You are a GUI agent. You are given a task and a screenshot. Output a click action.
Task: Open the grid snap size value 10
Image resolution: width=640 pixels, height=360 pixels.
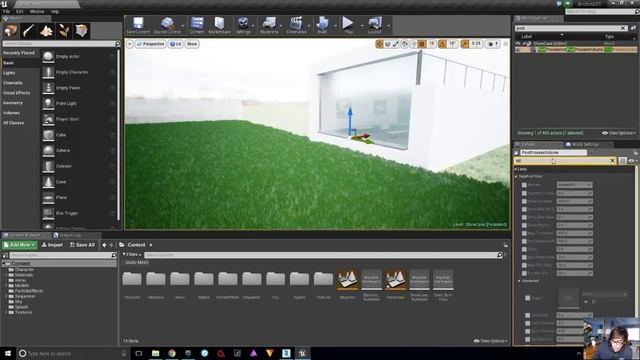pyautogui.click(x=431, y=44)
